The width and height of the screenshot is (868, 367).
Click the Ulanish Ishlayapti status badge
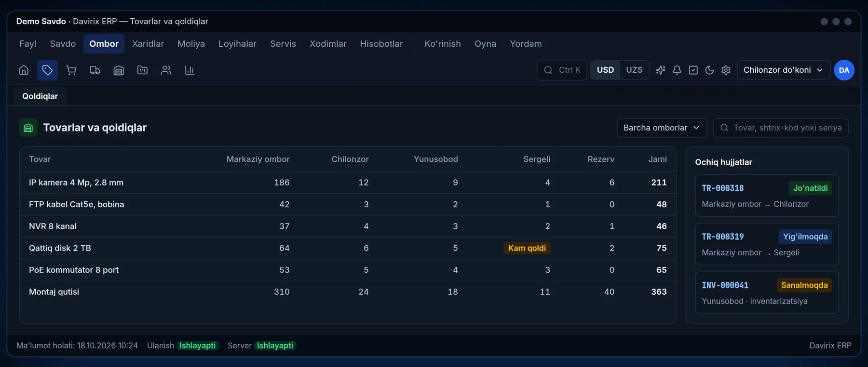(x=197, y=346)
